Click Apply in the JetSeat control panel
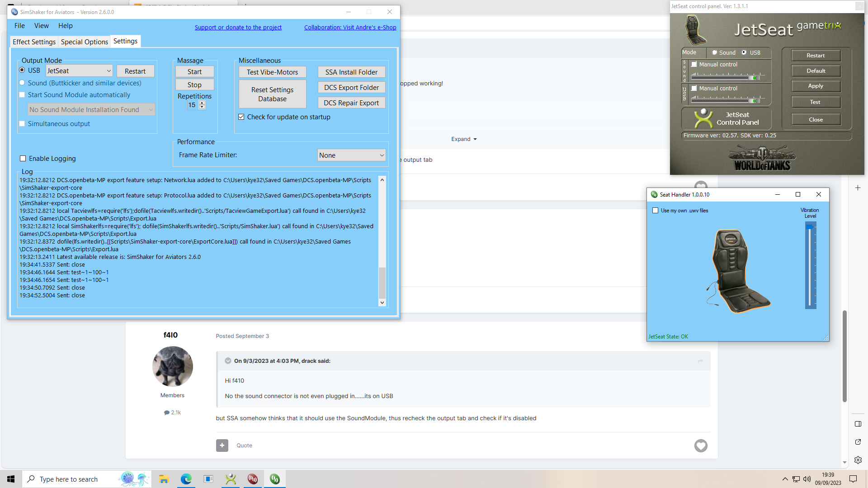This screenshot has width=868, height=488. click(x=816, y=86)
